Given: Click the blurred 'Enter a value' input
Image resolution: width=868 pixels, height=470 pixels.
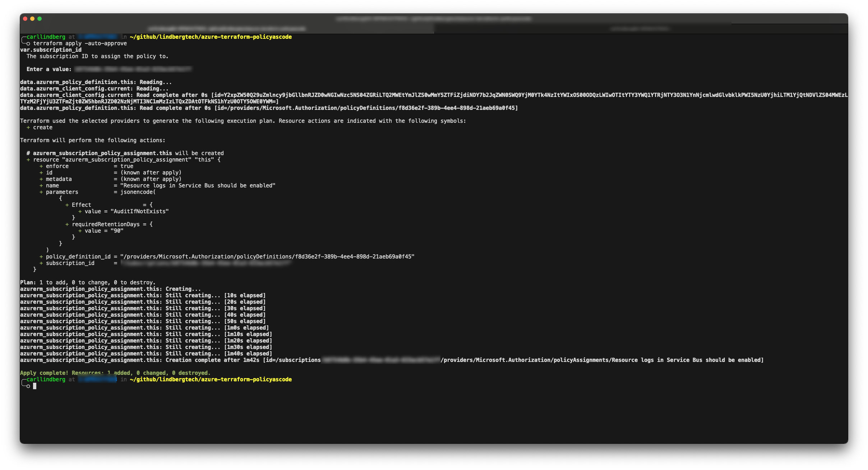Looking at the screenshot, I should [133, 69].
